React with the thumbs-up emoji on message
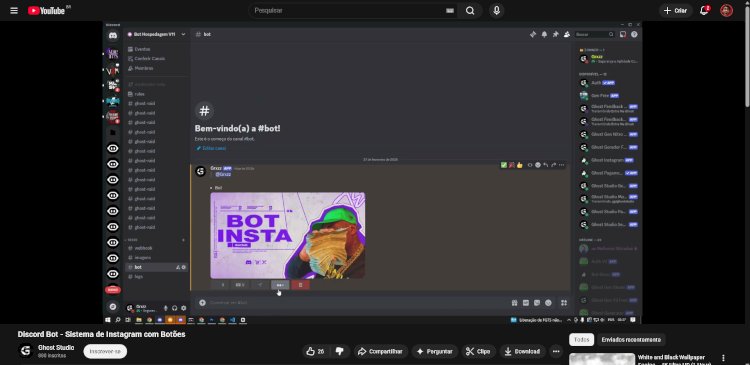Image resolution: width=750 pixels, height=365 pixels. pyautogui.click(x=519, y=165)
